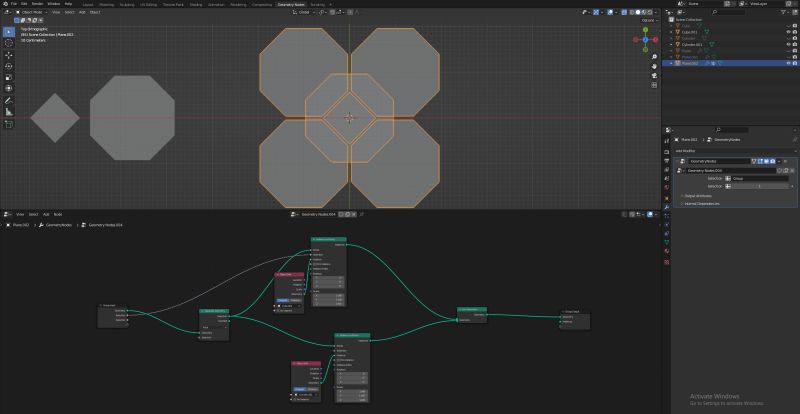Toggle camera view icon in viewport

[654, 76]
